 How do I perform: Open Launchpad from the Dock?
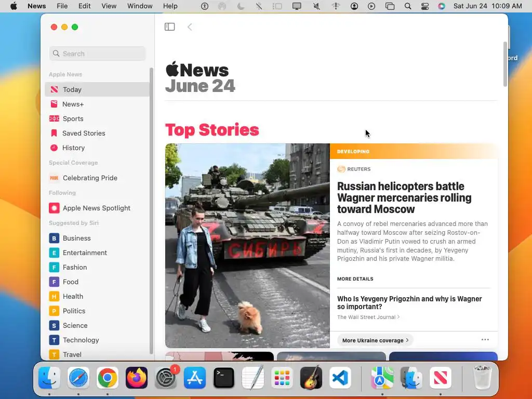coord(282,378)
